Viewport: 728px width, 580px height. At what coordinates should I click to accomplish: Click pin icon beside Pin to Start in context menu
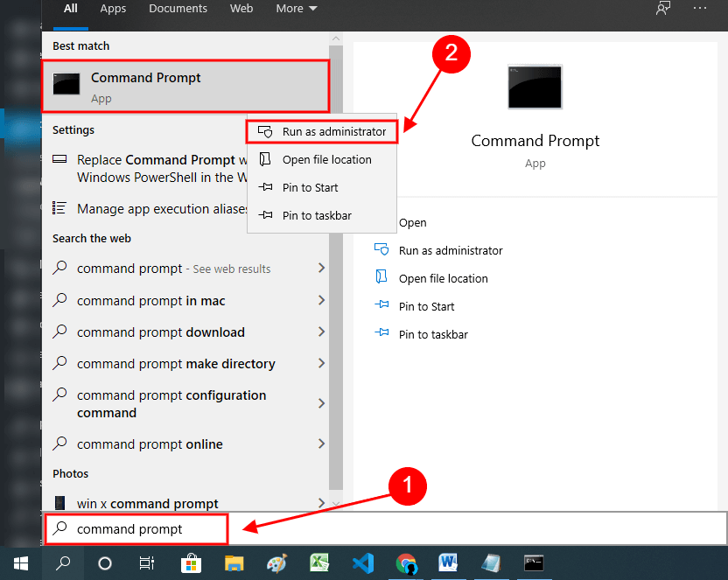click(x=265, y=187)
